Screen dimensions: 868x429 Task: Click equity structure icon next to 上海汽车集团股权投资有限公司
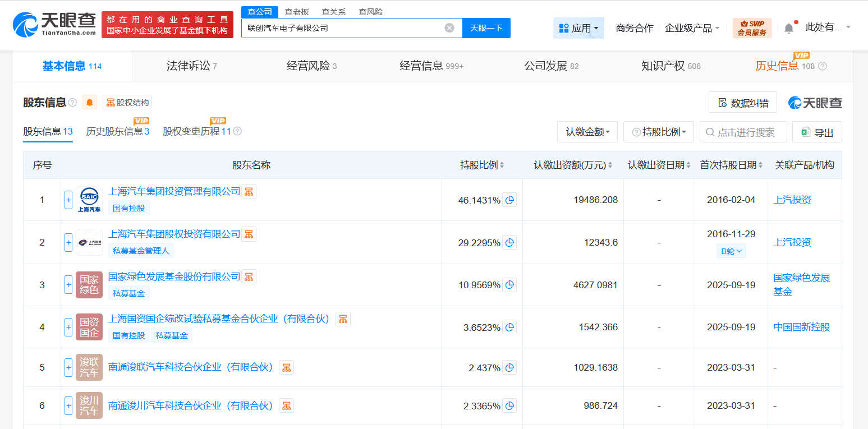[x=249, y=234]
